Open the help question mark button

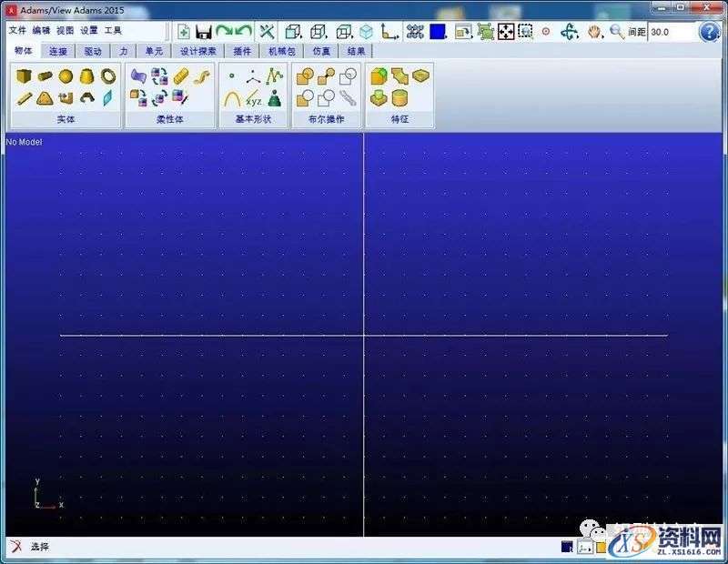pyautogui.click(x=709, y=31)
